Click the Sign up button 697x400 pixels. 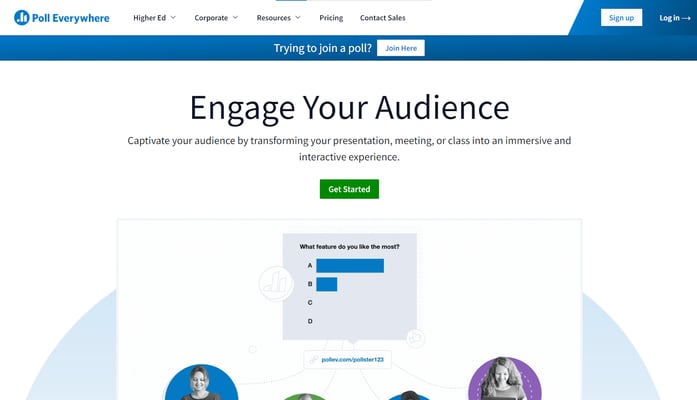[621, 18]
